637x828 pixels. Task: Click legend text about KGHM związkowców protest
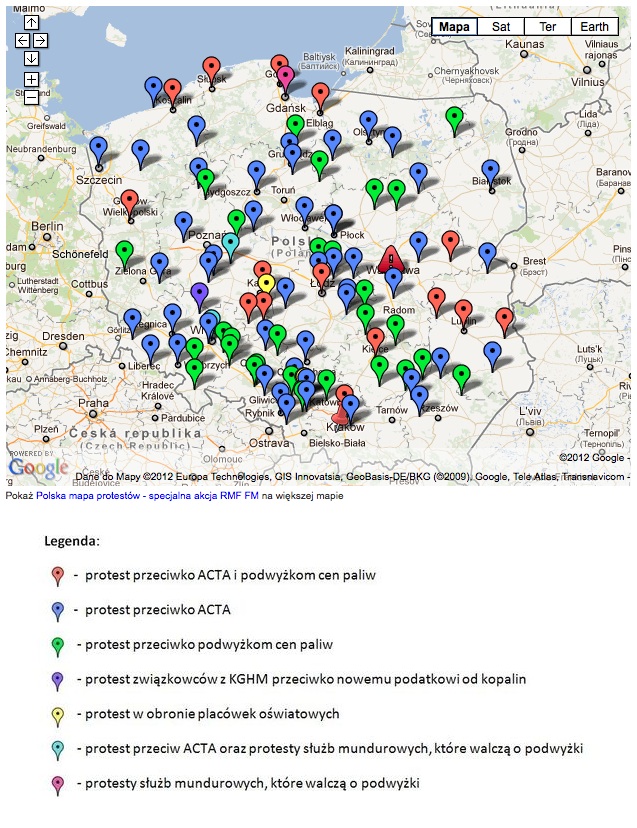305,679
